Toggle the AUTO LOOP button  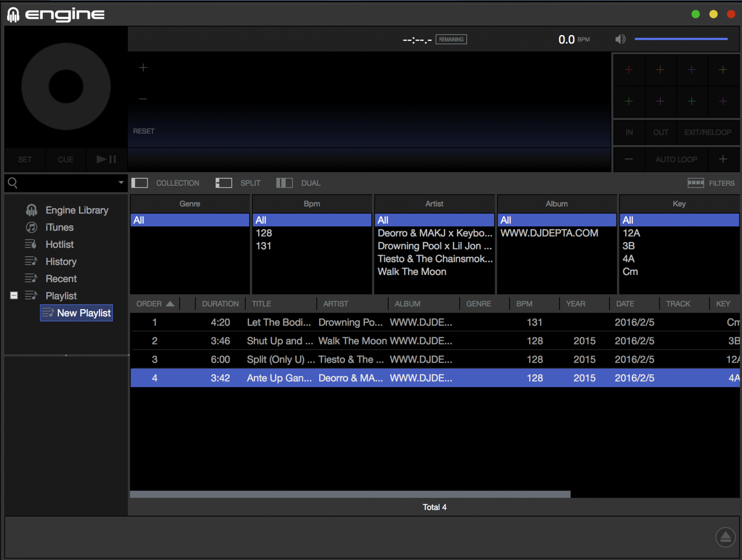(x=676, y=159)
